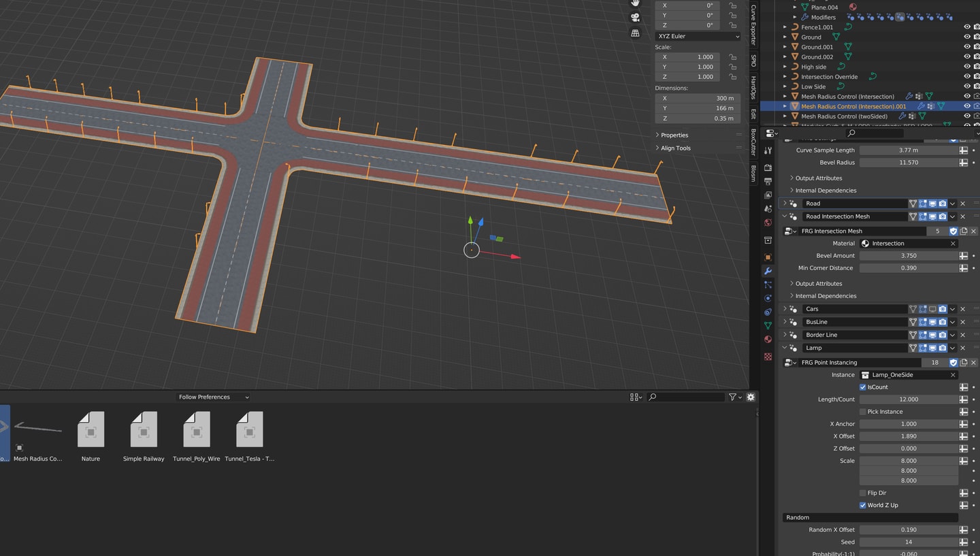Viewport: 980px width, 556px height.
Task: Click the Lamp_OneSide instance field
Action: coord(909,375)
